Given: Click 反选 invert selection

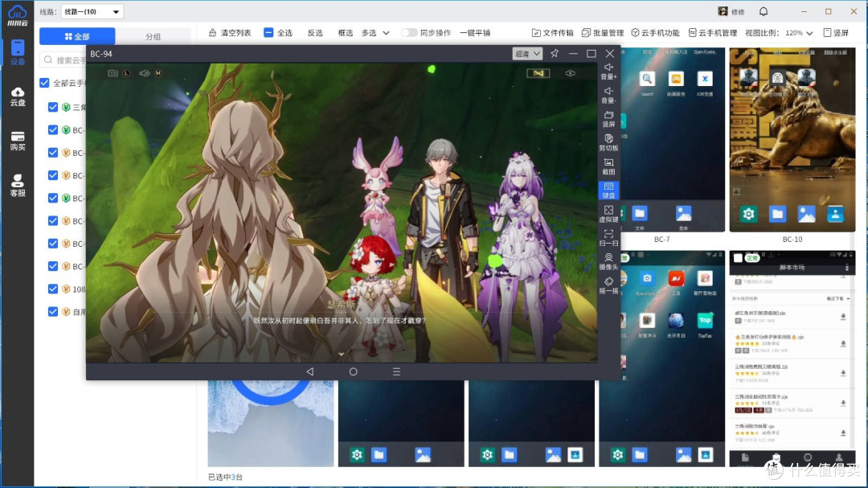Looking at the screenshot, I should pyautogui.click(x=315, y=33).
